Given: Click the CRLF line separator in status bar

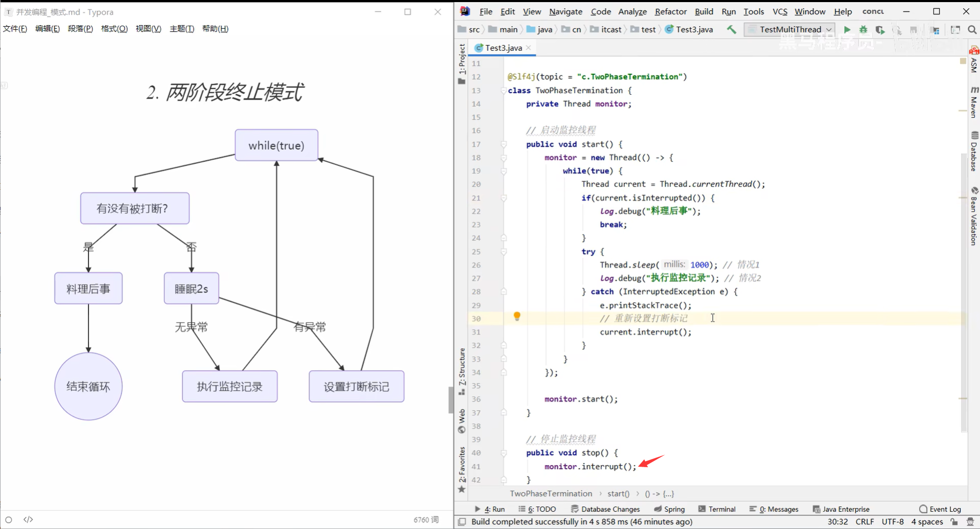Looking at the screenshot, I should pyautogui.click(x=865, y=522).
